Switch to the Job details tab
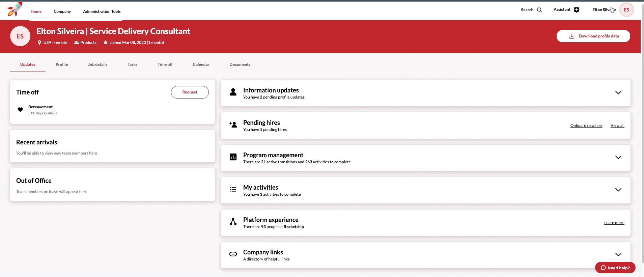The height and width of the screenshot is (277, 644). (97, 64)
